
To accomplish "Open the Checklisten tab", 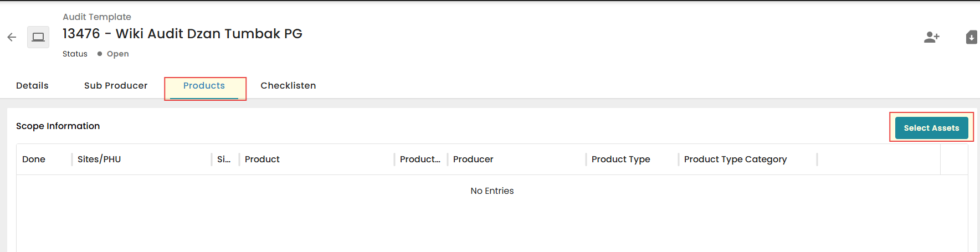I will 288,85.
